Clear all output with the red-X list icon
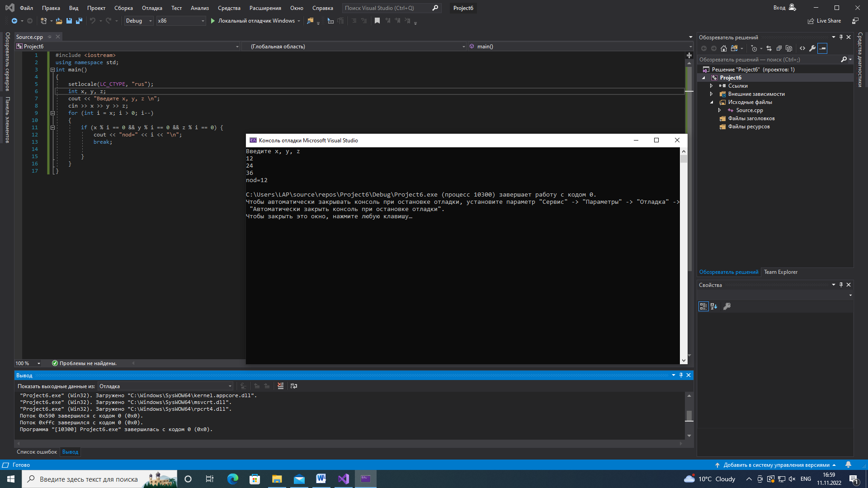The width and height of the screenshot is (868, 488). [x=281, y=386]
